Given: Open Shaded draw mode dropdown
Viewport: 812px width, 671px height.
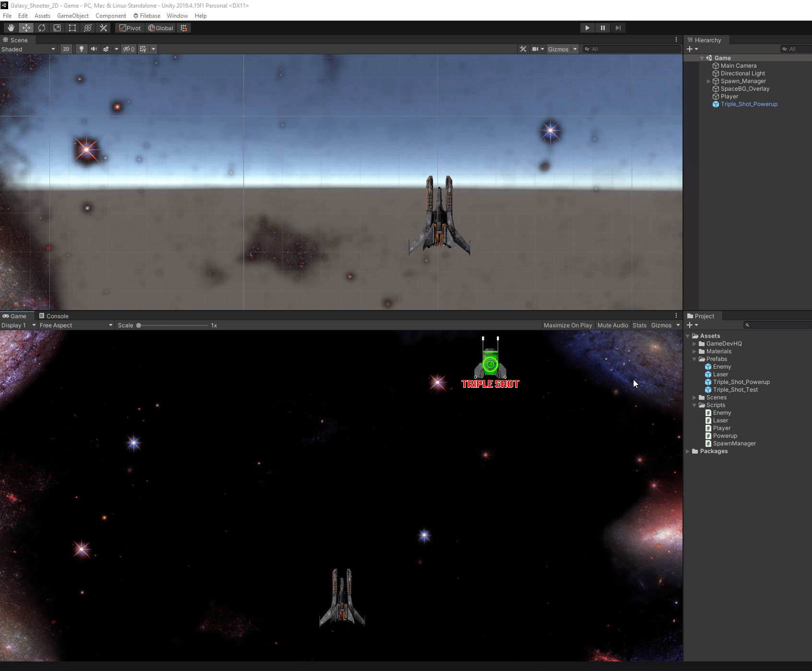Looking at the screenshot, I should (x=28, y=49).
